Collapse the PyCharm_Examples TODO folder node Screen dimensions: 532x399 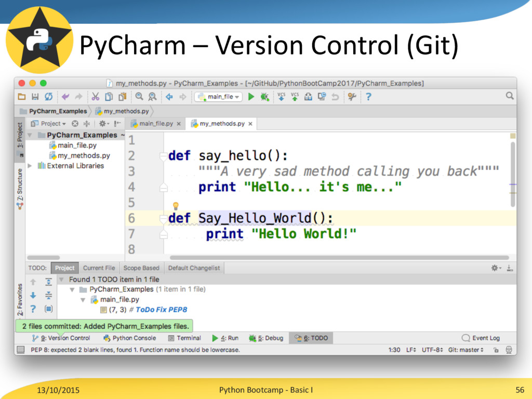[x=72, y=290]
